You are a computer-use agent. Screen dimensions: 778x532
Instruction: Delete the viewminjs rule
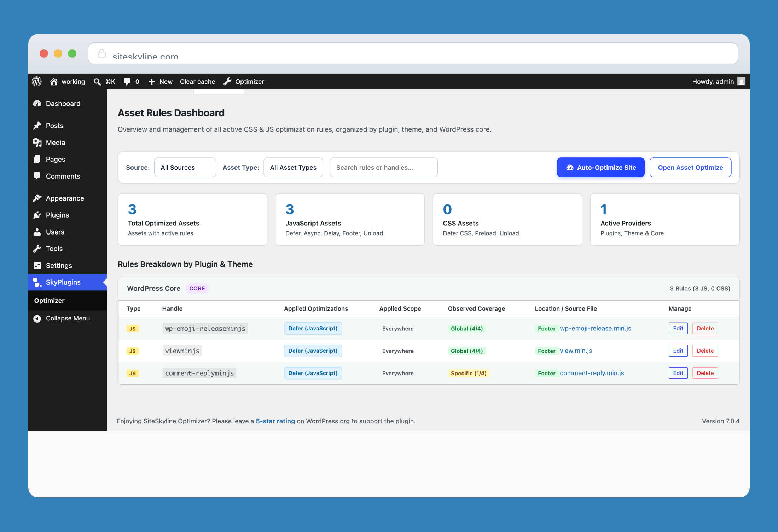point(705,351)
